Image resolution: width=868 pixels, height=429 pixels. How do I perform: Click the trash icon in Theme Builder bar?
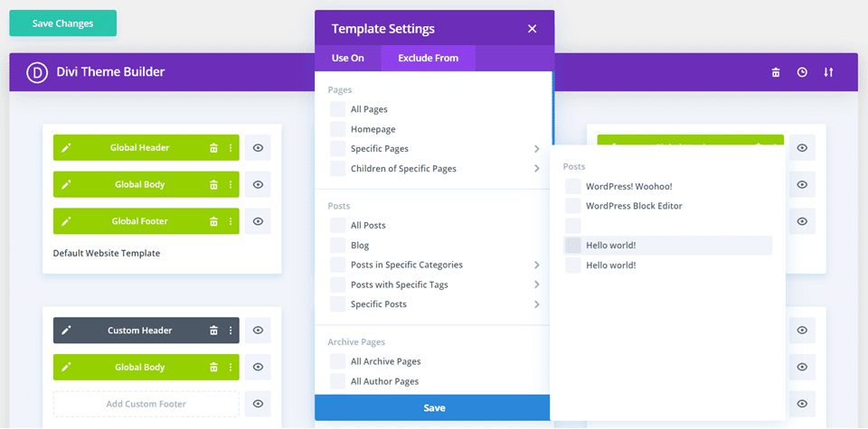(776, 72)
